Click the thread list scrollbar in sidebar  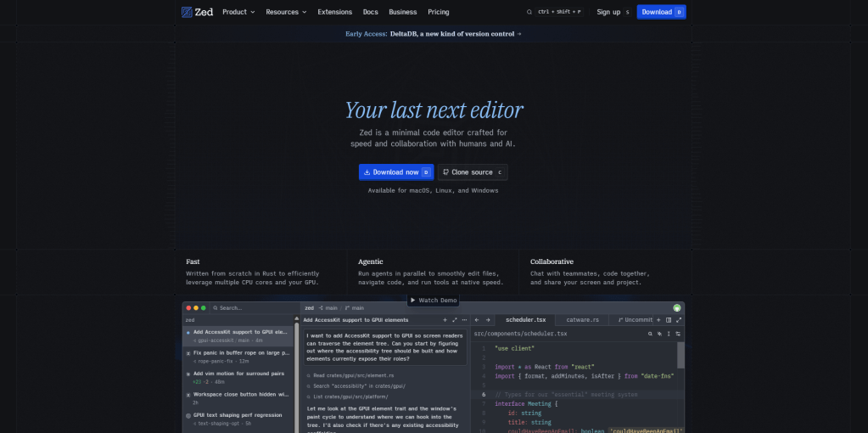coord(295,376)
